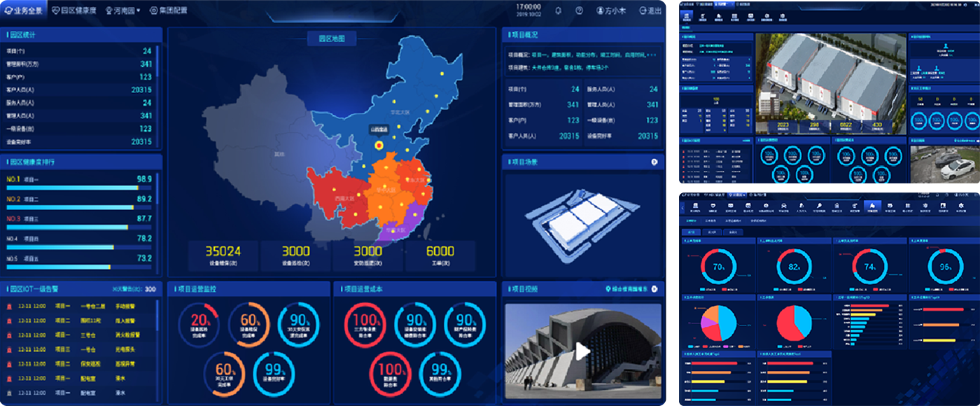Click the 退出 logout button
Image resolution: width=980 pixels, height=406 pixels.
click(x=651, y=10)
